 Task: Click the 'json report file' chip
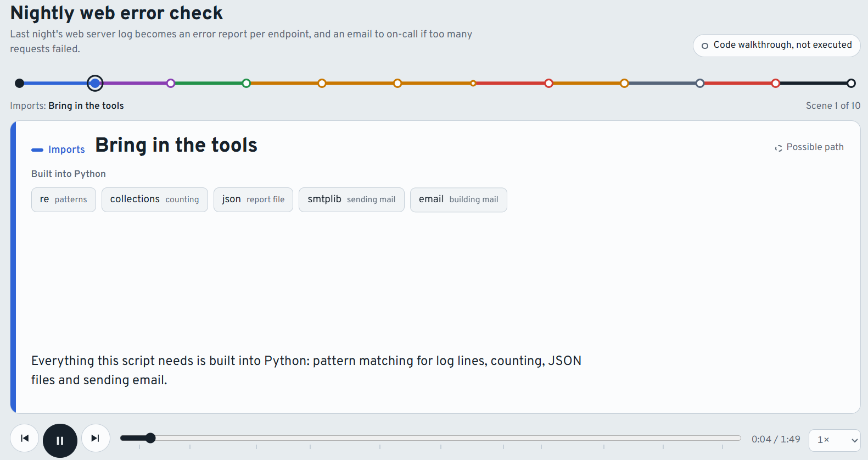pos(253,199)
